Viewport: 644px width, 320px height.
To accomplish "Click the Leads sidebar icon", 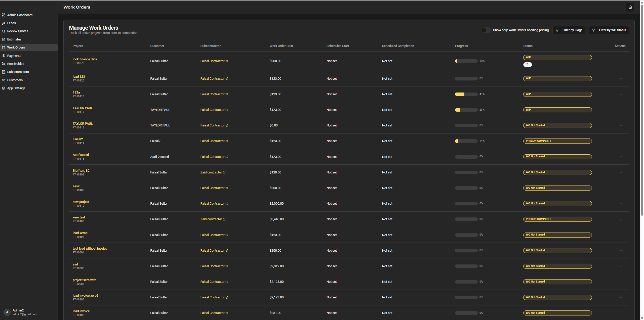I will [4, 23].
